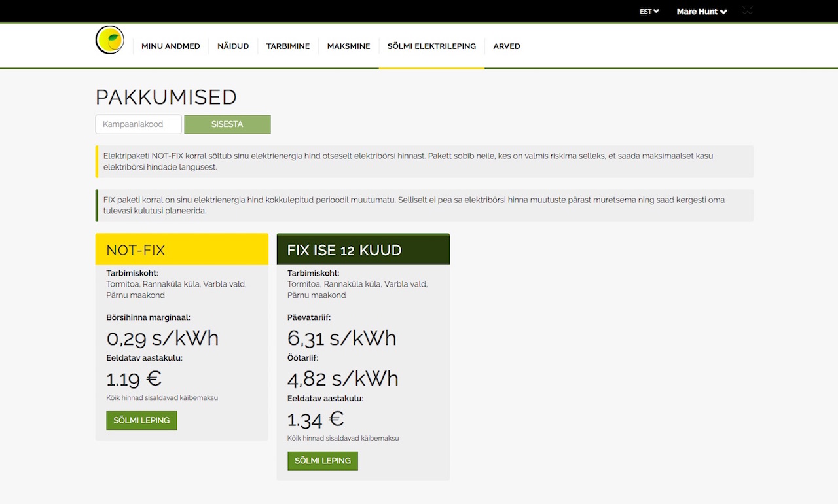Image resolution: width=838 pixels, height=504 pixels.
Task: Click SÕLMI LEPING for FIX ISE 12 KUUD
Action: 322,461
